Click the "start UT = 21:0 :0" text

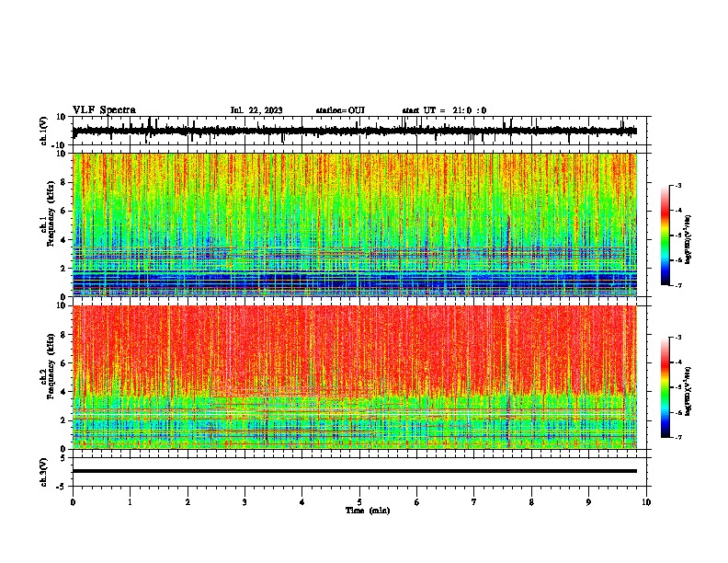point(444,110)
